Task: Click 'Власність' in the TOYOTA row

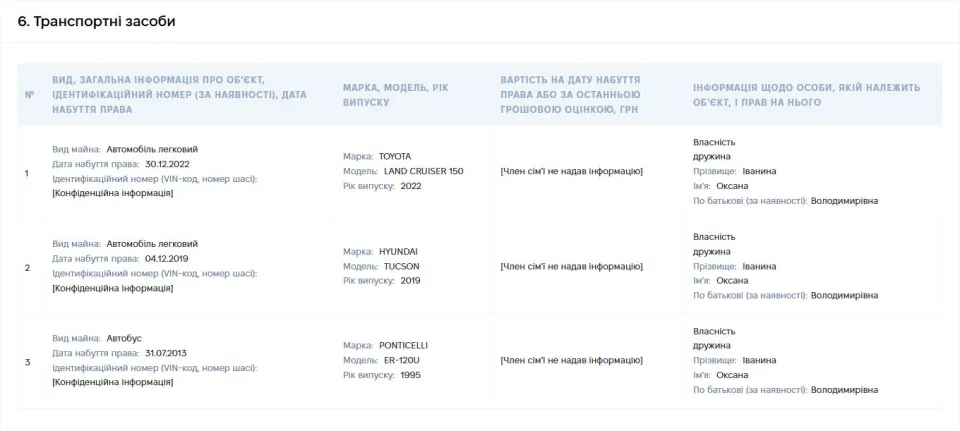Action: click(714, 142)
